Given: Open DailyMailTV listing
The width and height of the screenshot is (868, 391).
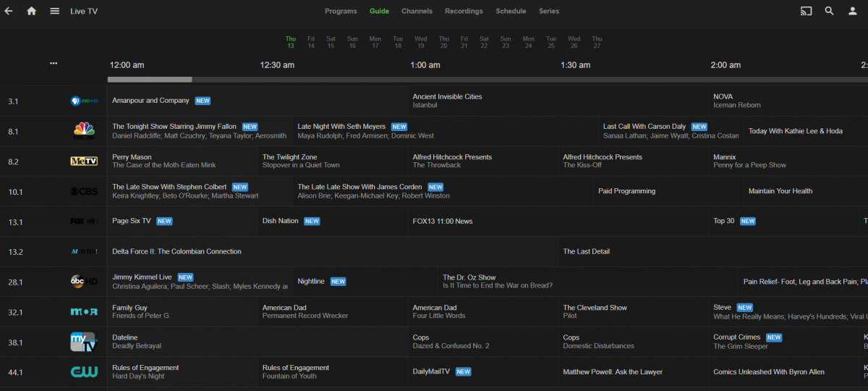Looking at the screenshot, I should pyautogui.click(x=482, y=371).
